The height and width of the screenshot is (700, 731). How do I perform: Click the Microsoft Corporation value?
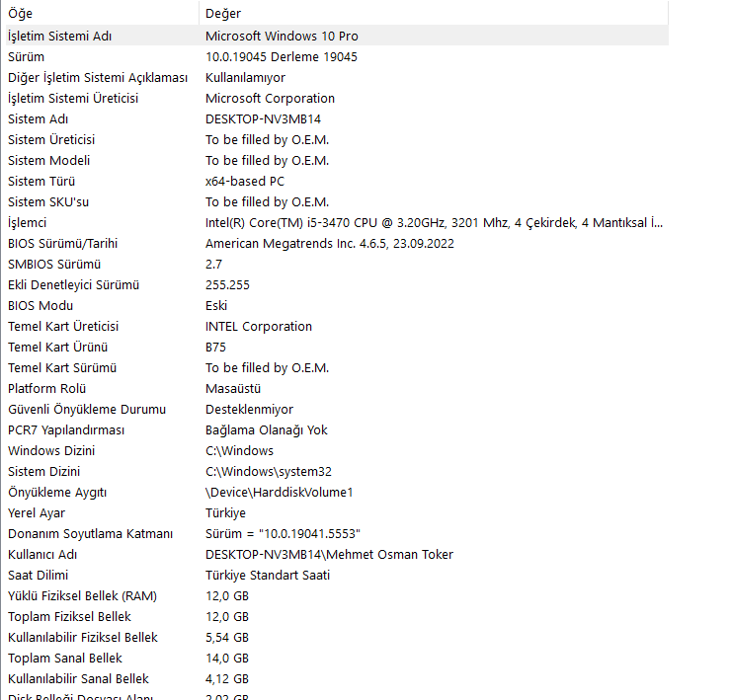pyautogui.click(x=270, y=99)
